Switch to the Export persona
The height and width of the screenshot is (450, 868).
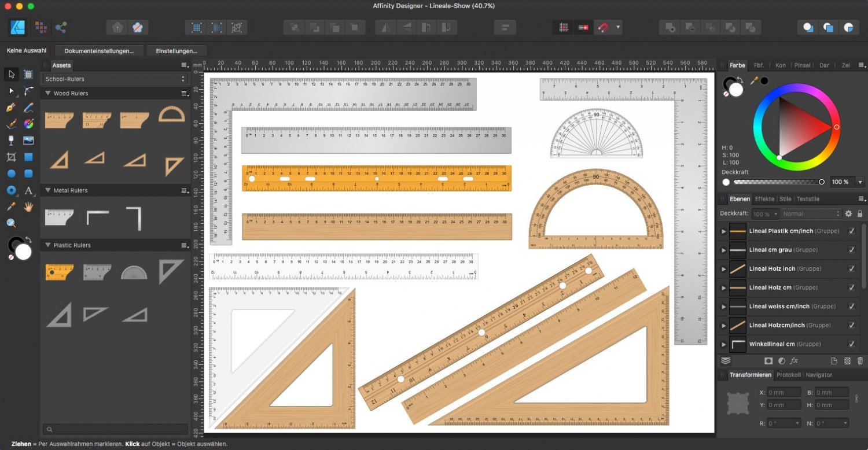pos(61,27)
